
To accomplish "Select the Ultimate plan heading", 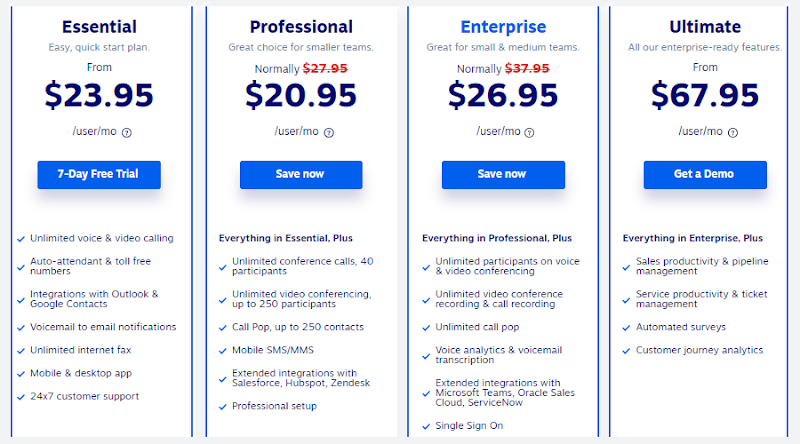I will (705, 27).
